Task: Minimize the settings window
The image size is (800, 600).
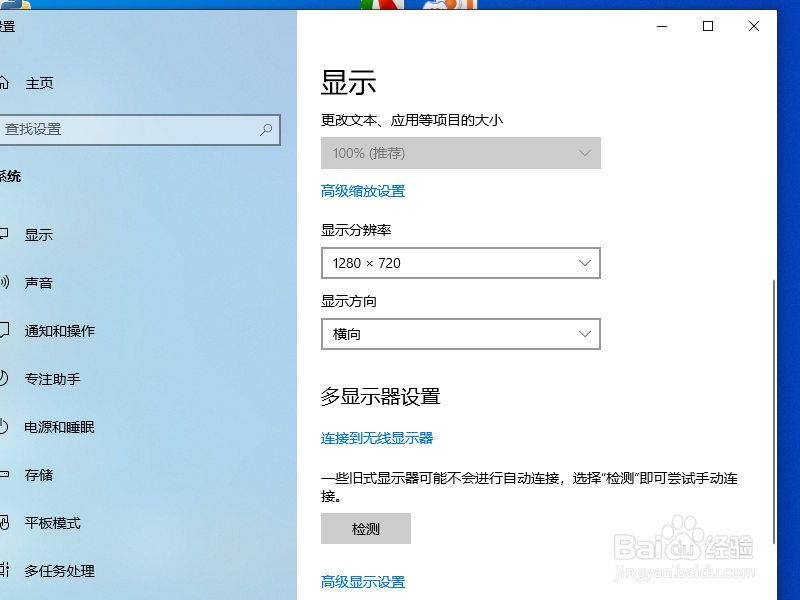Action: (662, 26)
